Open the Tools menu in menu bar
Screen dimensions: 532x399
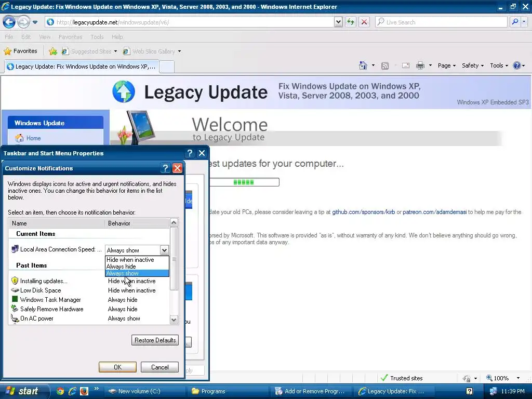pyautogui.click(x=97, y=37)
